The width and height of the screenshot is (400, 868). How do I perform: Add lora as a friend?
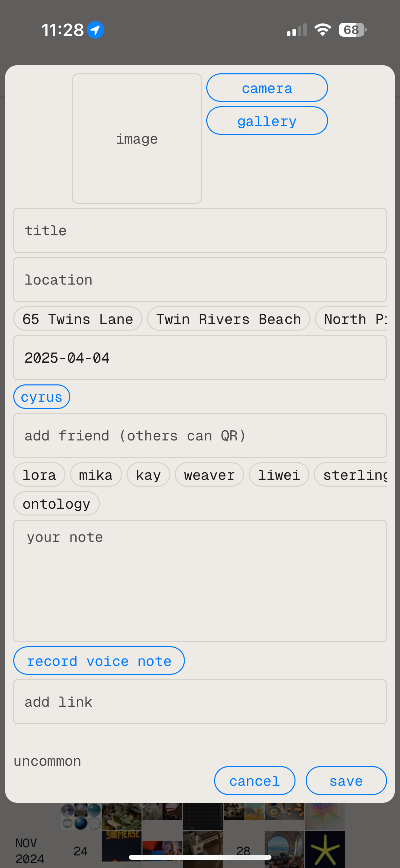[39, 475]
